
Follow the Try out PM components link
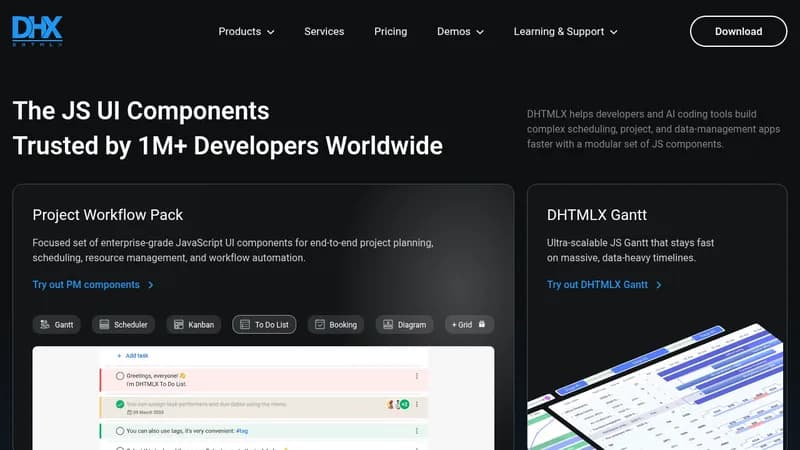[x=93, y=285]
